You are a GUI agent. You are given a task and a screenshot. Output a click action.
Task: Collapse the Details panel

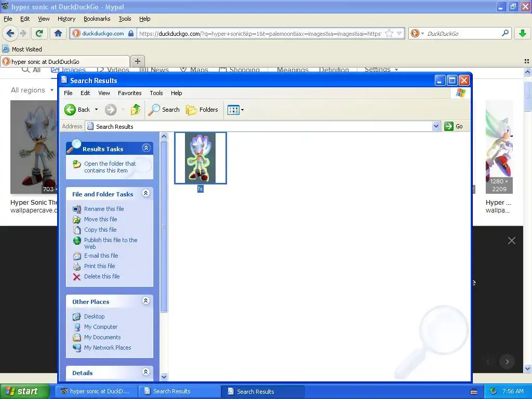(x=146, y=372)
